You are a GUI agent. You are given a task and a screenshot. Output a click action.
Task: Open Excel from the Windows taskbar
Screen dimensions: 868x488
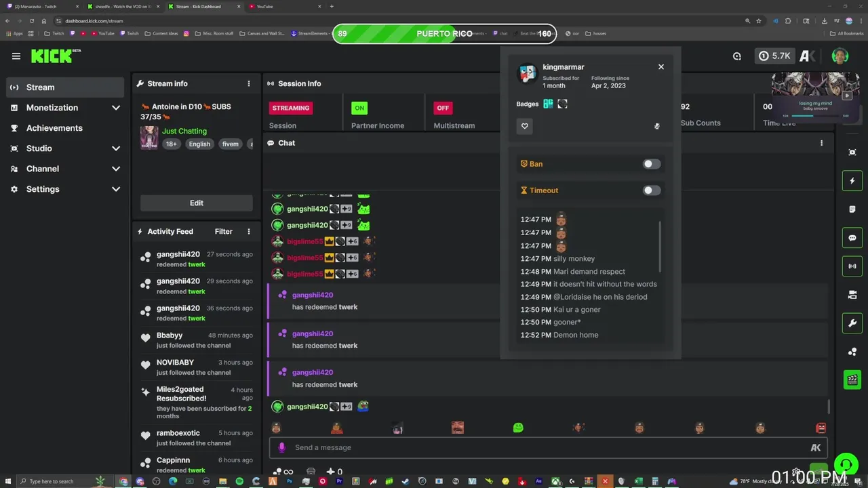[x=638, y=481]
